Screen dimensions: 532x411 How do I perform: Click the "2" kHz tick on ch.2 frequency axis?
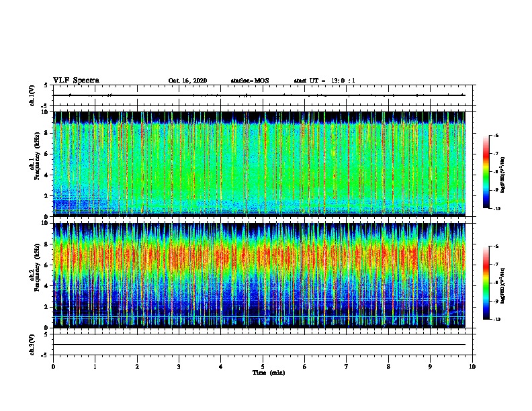pos(46,307)
